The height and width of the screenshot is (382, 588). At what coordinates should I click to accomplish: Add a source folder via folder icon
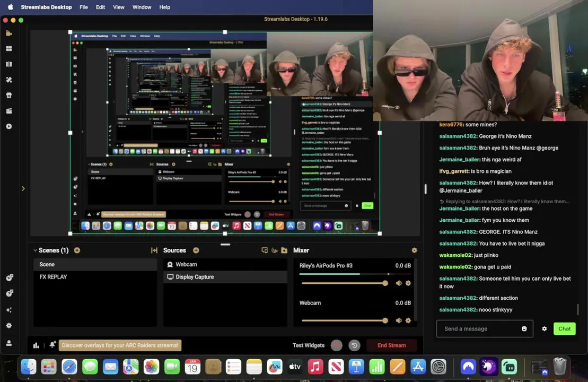click(284, 250)
